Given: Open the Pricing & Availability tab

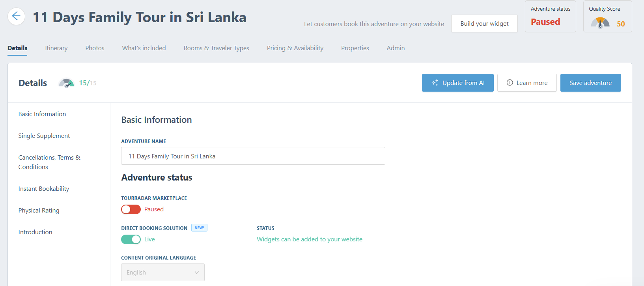Looking at the screenshot, I should 295,48.
